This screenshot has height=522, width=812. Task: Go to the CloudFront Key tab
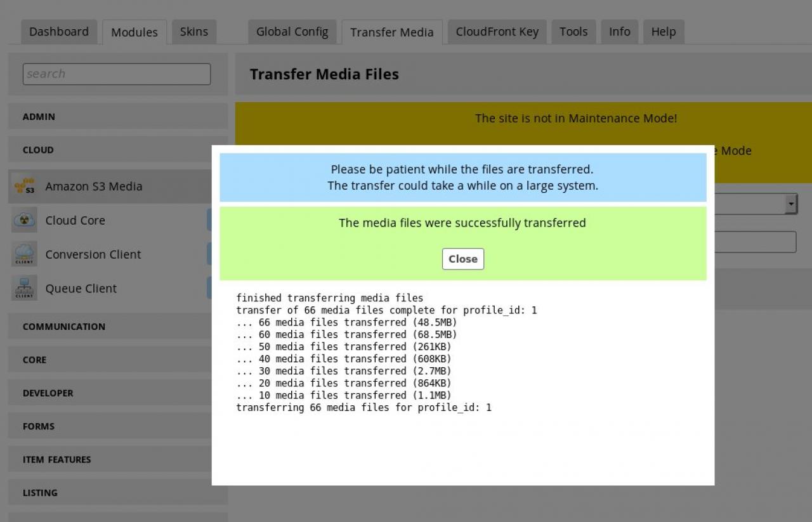pos(497,32)
